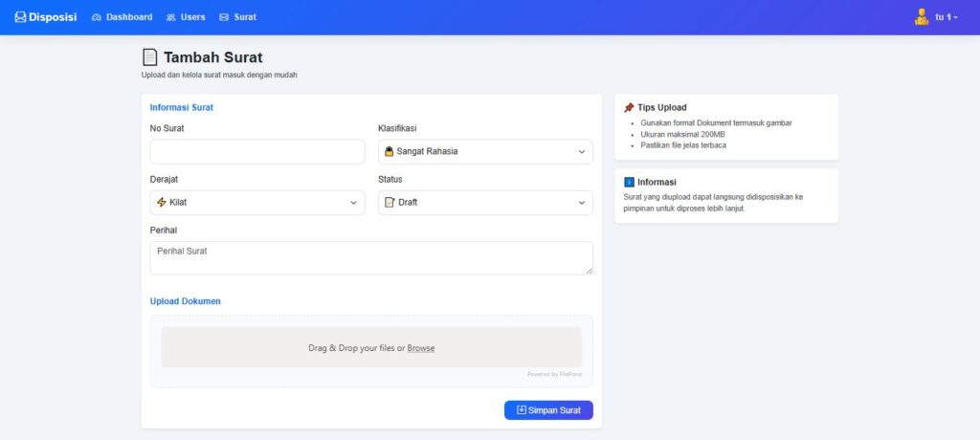The image size is (980, 440).
Task: Focus the Perihal Surat textarea
Action: point(371,257)
